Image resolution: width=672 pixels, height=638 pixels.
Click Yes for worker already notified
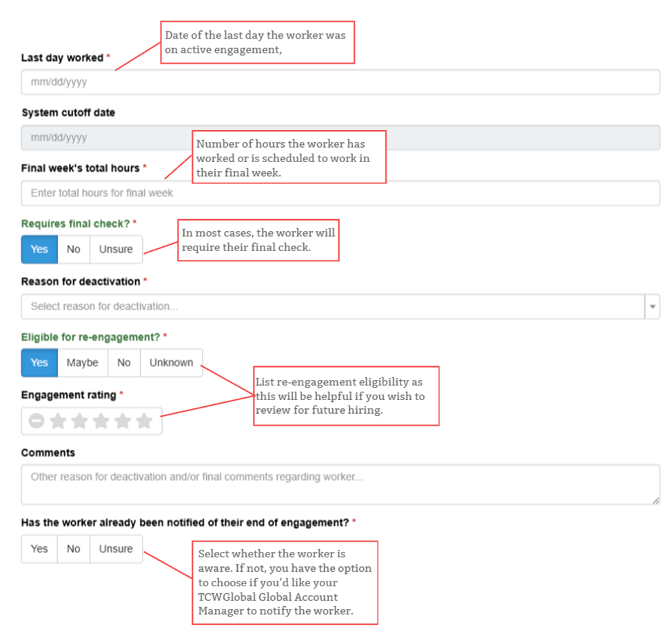click(39, 549)
